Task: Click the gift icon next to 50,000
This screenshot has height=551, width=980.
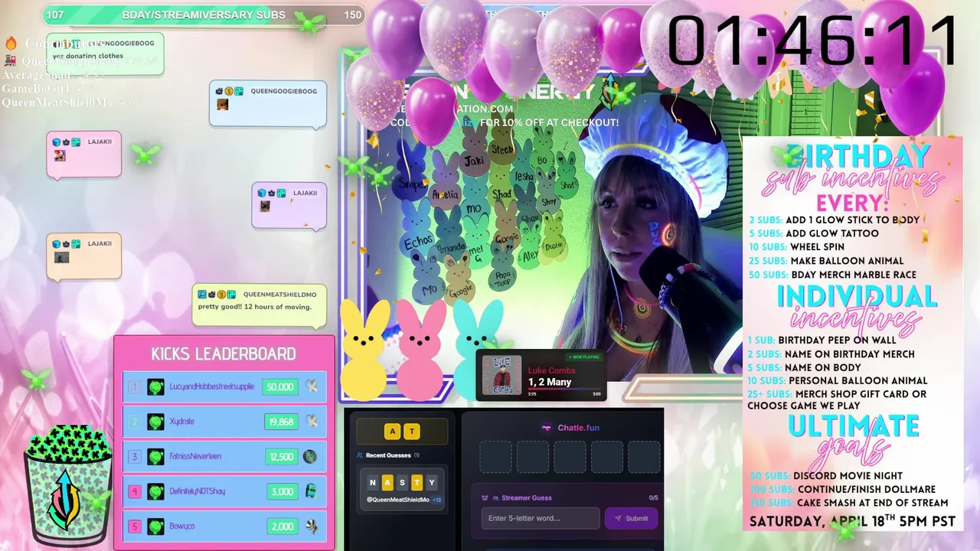Action: (x=312, y=386)
